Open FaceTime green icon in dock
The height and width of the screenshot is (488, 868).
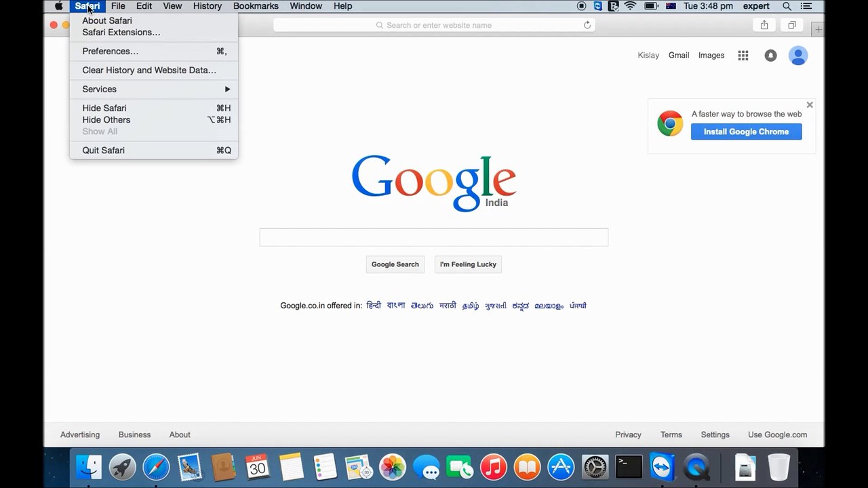click(x=460, y=467)
